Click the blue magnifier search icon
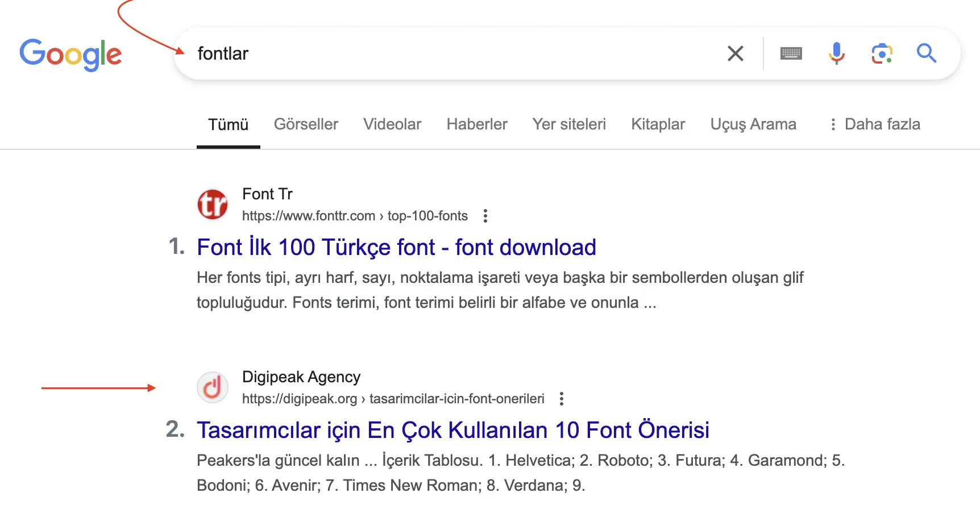 pos(927,53)
